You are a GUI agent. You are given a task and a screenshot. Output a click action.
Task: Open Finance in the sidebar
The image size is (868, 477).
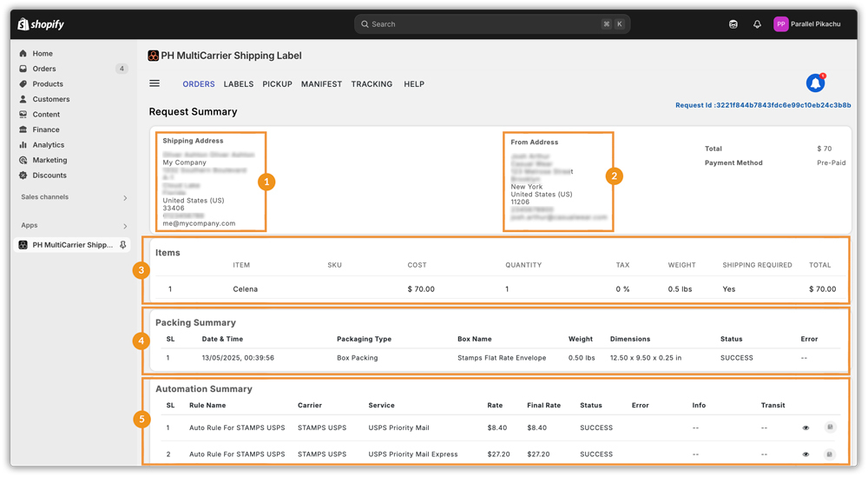pos(46,129)
